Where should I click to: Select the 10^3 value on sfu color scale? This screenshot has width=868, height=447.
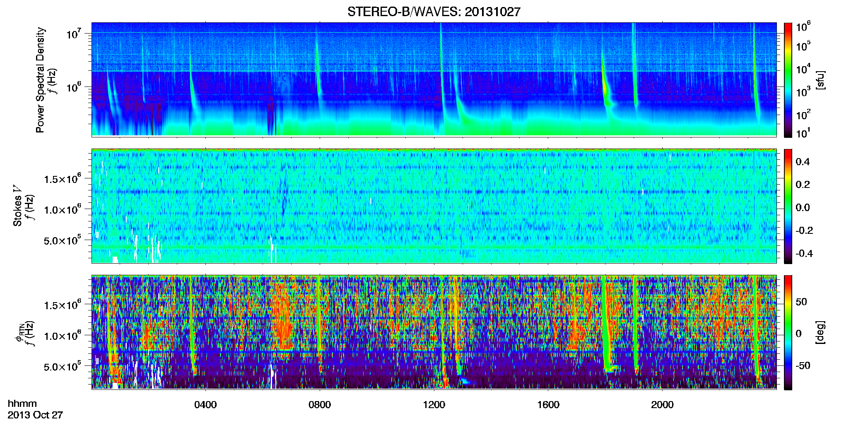tap(803, 91)
